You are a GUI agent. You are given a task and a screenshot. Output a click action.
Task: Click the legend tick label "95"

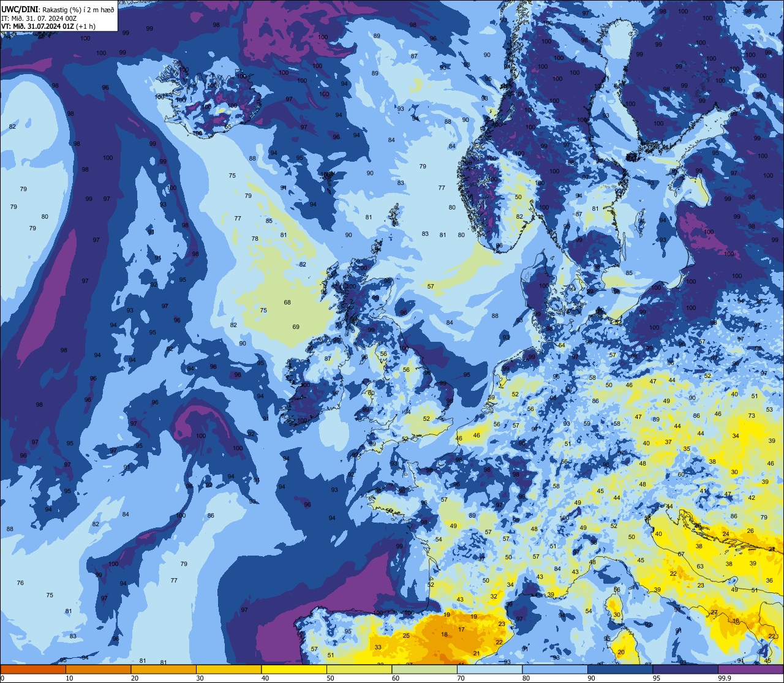click(657, 678)
